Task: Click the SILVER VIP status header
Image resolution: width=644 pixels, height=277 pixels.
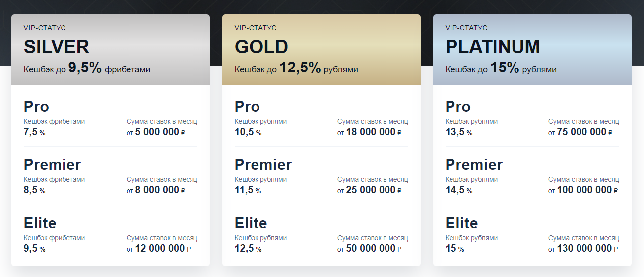Action: (111, 50)
